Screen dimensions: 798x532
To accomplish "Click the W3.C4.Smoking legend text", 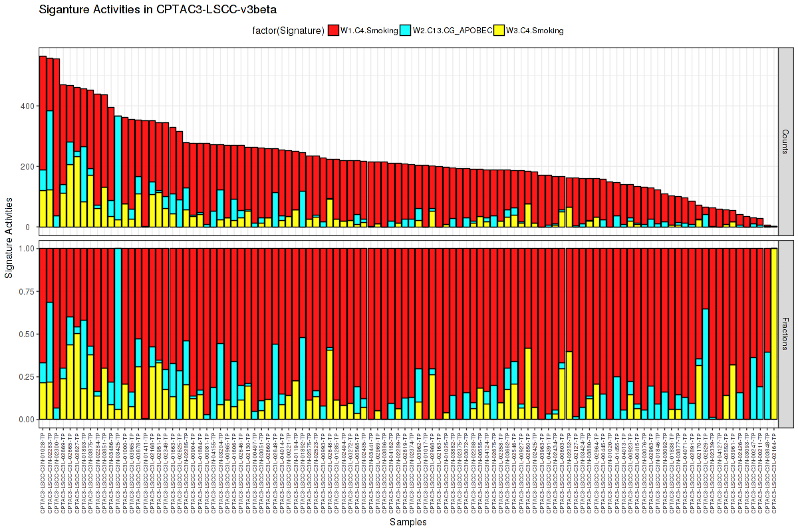I will (x=535, y=31).
